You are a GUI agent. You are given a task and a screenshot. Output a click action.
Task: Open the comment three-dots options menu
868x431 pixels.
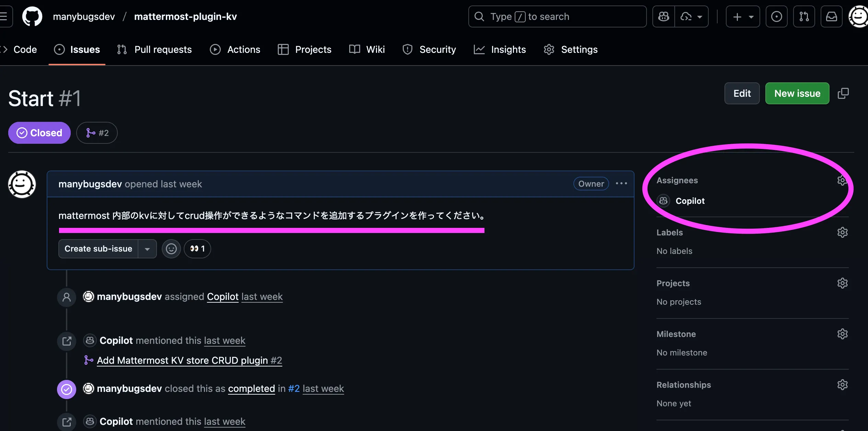pyautogui.click(x=621, y=184)
